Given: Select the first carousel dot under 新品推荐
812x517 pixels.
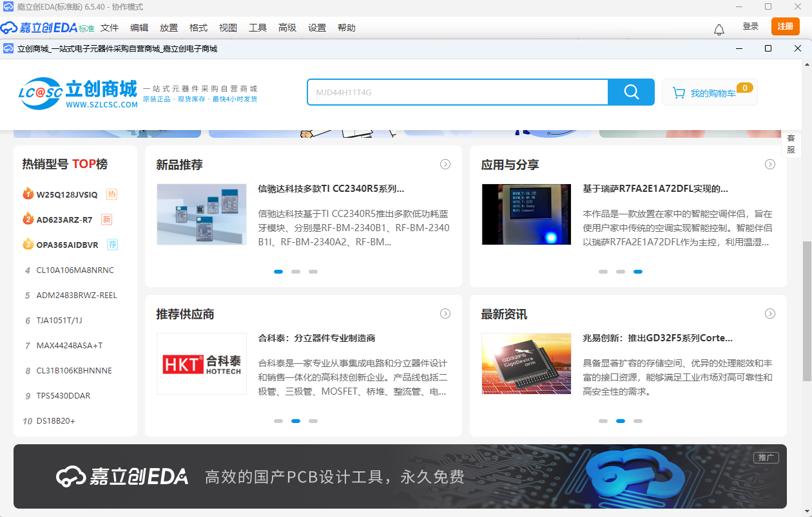Looking at the screenshot, I should (278, 272).
